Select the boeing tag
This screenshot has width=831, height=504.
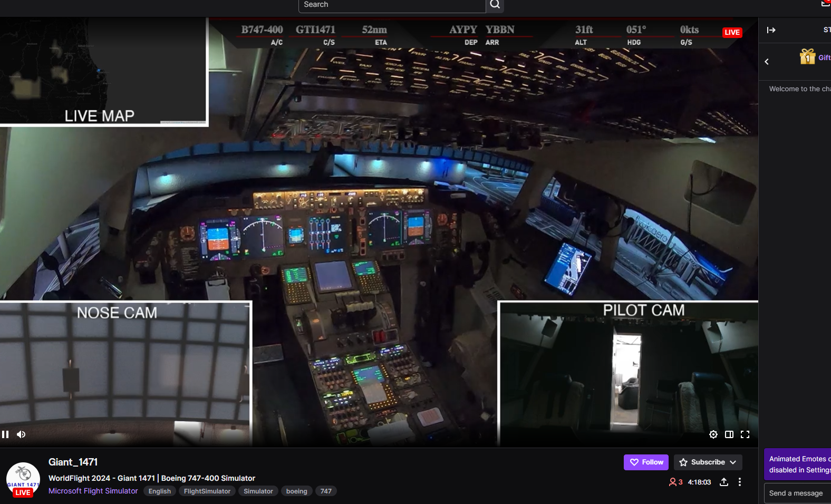296,491
